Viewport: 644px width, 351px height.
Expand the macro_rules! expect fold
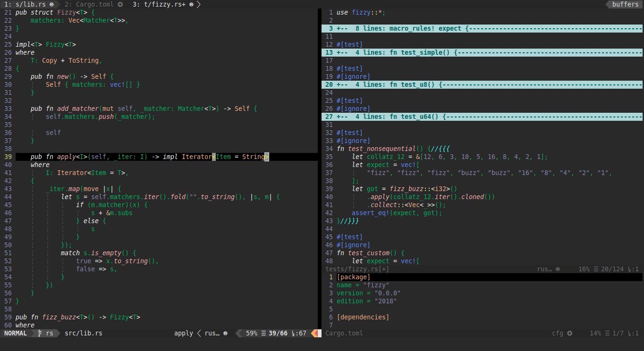click(x=482, y=28)
